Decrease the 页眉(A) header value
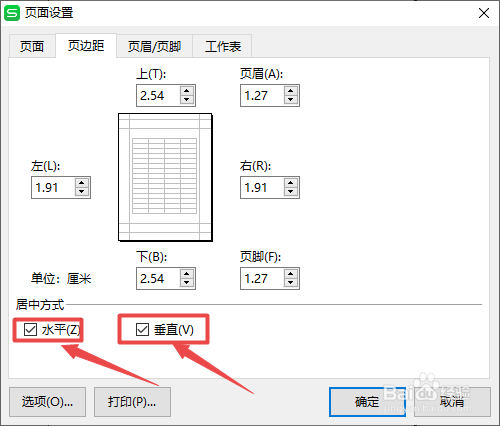The width and height of the screenshot is (500, 426). 291,100
